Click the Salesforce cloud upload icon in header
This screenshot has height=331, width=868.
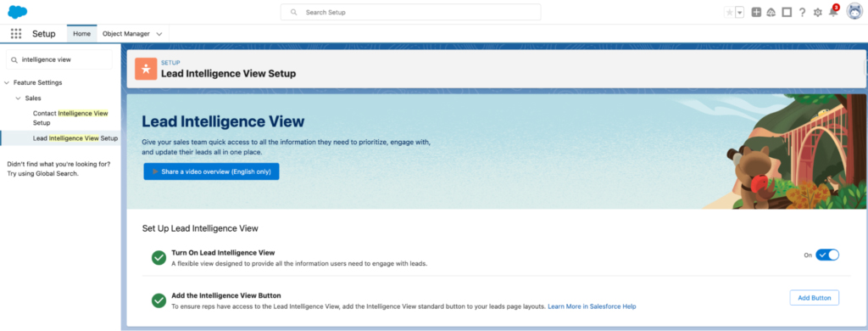(771, 12)
